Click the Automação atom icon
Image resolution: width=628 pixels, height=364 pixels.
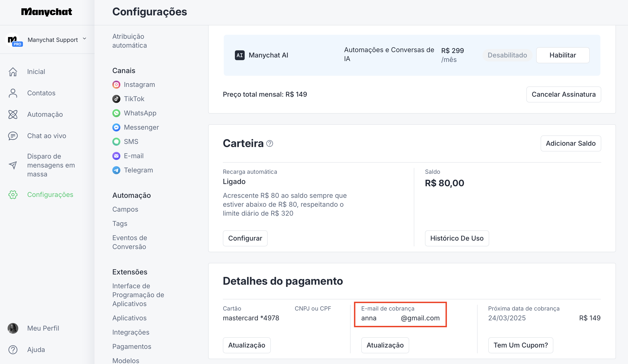click(x=13, y=115)
